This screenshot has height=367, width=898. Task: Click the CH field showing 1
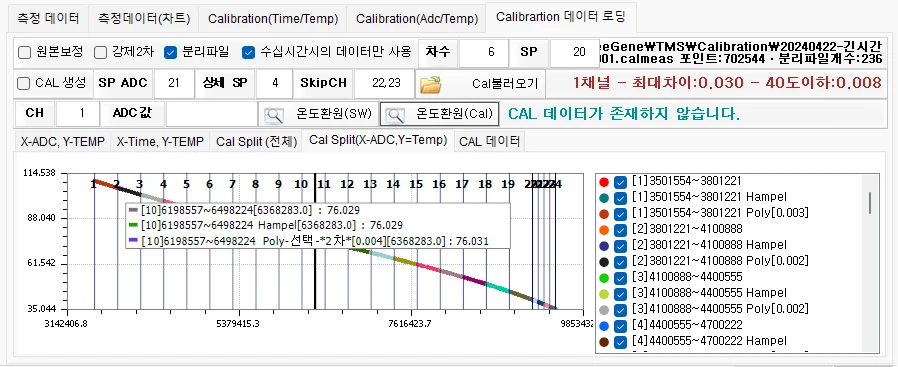point(78,114)
